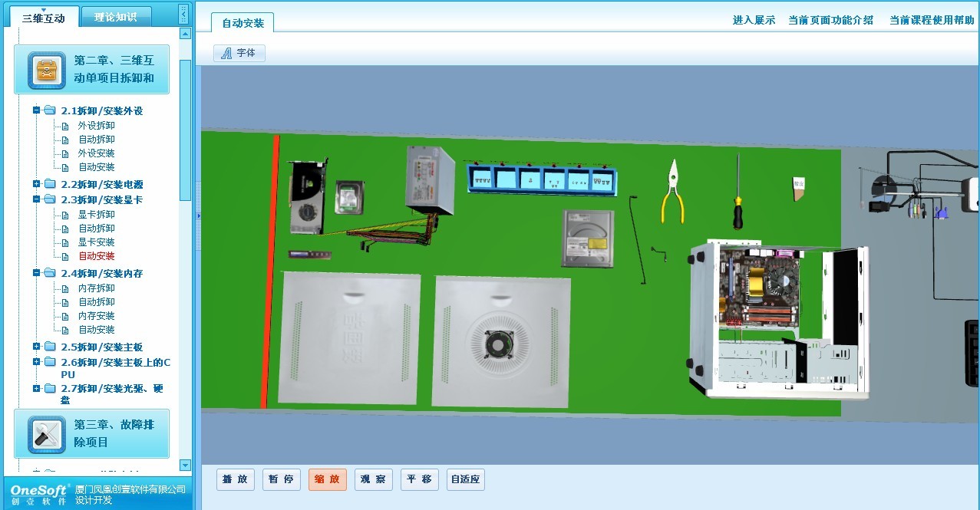Collapse the left sidebar with the top arrow button
The image size is (980, 510).
[183, 13]
